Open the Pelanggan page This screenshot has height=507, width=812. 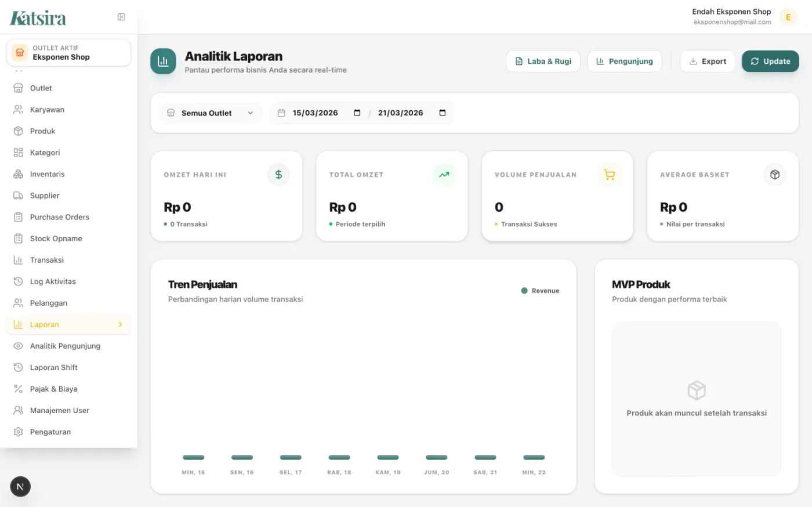[68, 303]
